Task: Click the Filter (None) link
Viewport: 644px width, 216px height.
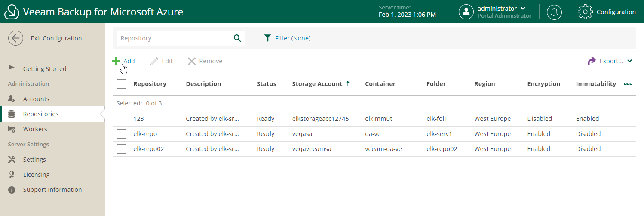Action: tap(293, 38)
